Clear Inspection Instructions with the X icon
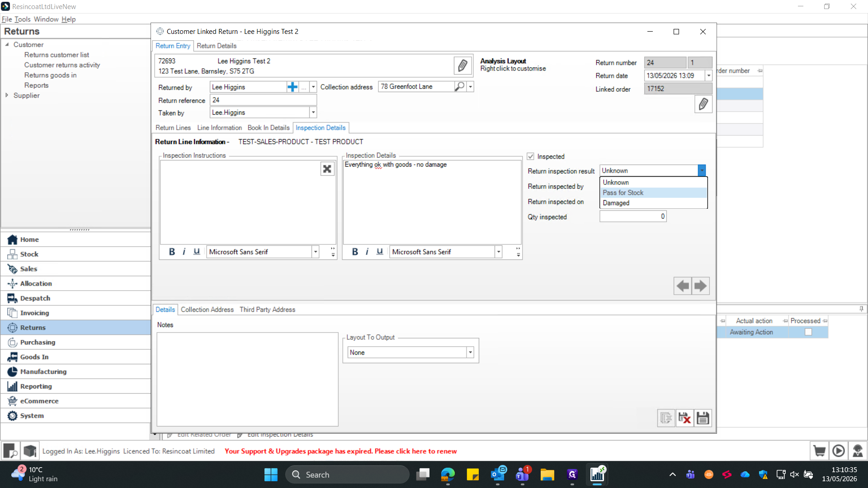The height and width of the screenshot is (488, 868). pyautogui.click(x=327, y=169)
